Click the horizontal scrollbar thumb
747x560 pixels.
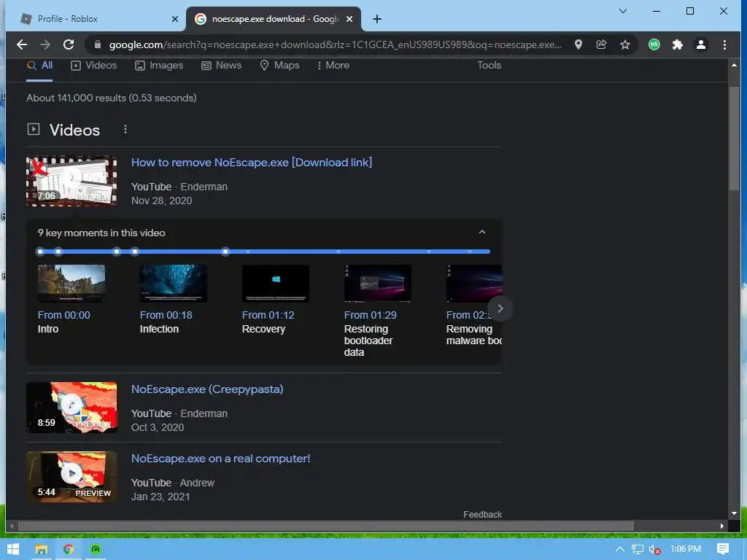pyautogui.click(x=326, y=526)
